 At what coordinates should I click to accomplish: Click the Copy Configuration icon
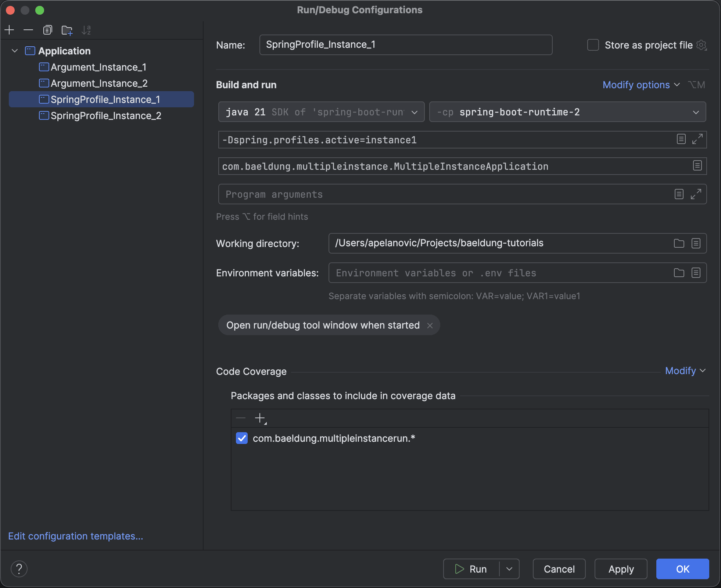coord(47,30)
